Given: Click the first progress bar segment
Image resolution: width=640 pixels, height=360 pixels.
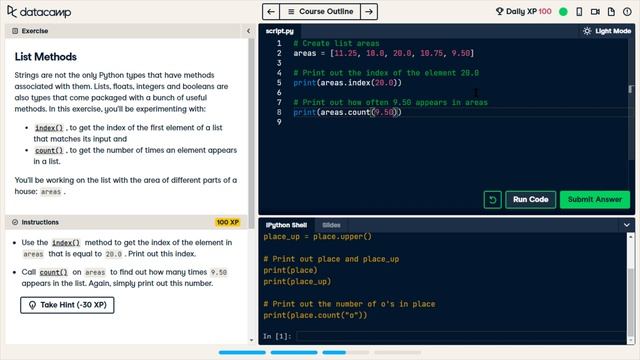Looking at the screenshot, I should click(x=242, y=352).
